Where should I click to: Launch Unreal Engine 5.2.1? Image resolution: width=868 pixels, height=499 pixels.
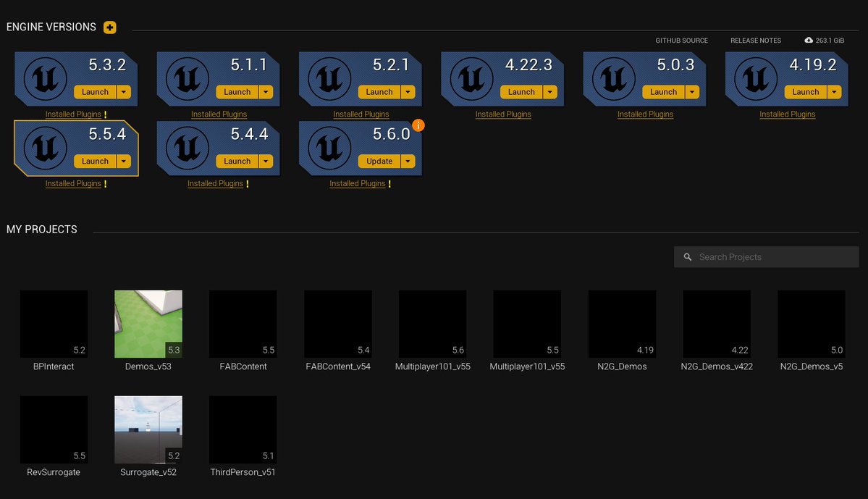click(379, 92)
